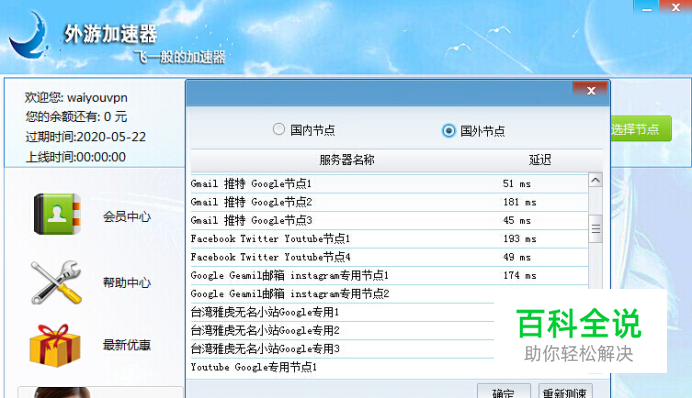The width and height of the screenshot is (692, 398).
Task: Click the 会员中心 label
Action: pyautogui.click(x=127, y=216)
